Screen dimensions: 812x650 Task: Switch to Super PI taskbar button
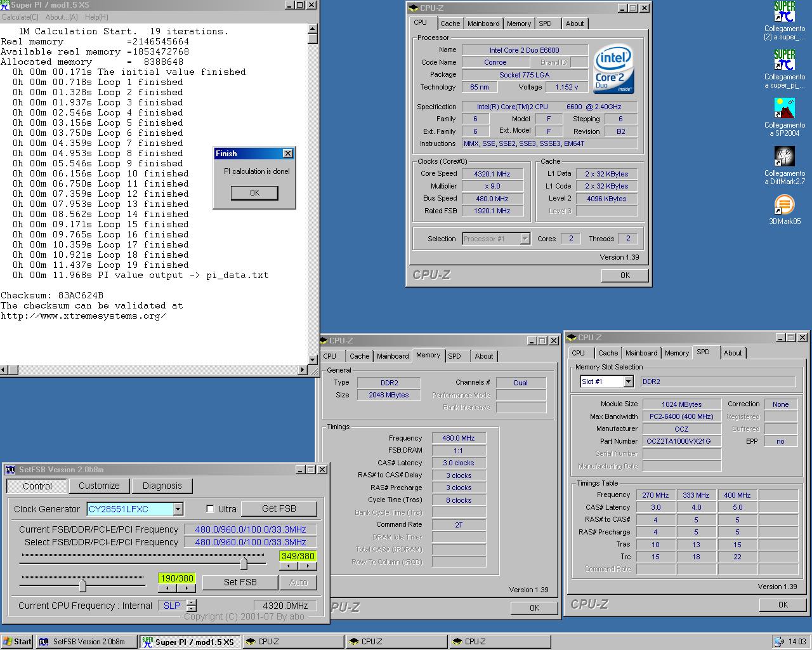189,642
